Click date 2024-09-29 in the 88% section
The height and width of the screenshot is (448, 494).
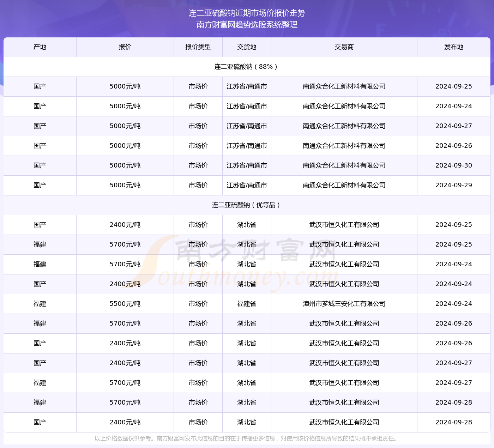pos(453,185)
